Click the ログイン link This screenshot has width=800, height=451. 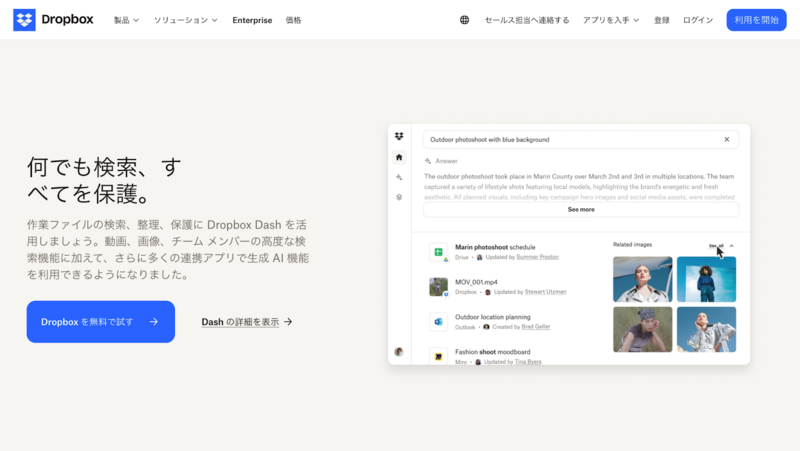pos(698,20)
